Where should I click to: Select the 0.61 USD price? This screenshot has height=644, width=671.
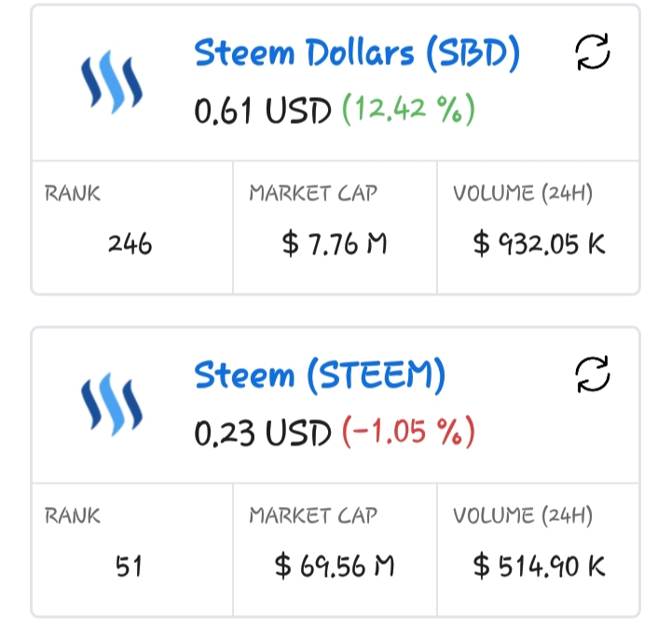point(263,110)
